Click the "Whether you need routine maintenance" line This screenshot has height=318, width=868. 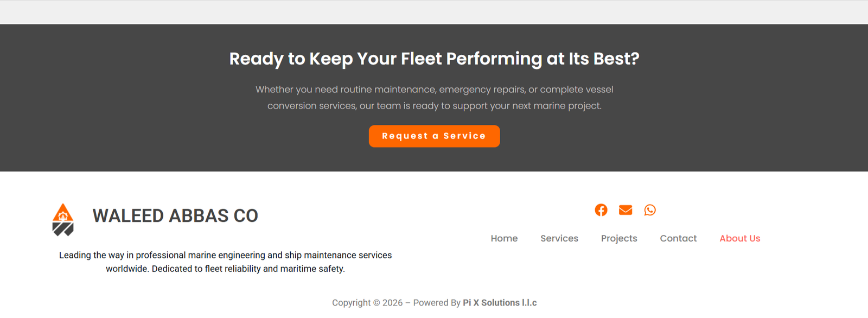point(435,90)
